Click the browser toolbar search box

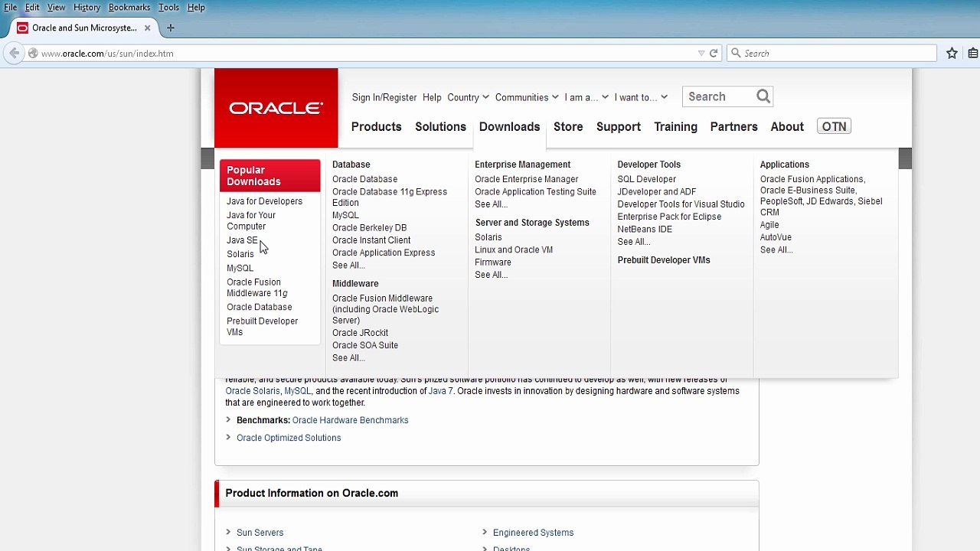831,54
